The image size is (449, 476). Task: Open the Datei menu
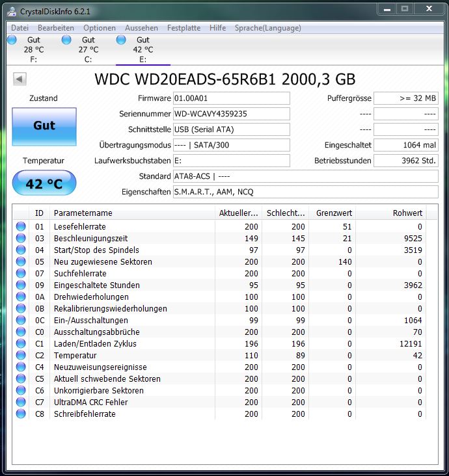[20, 28]
